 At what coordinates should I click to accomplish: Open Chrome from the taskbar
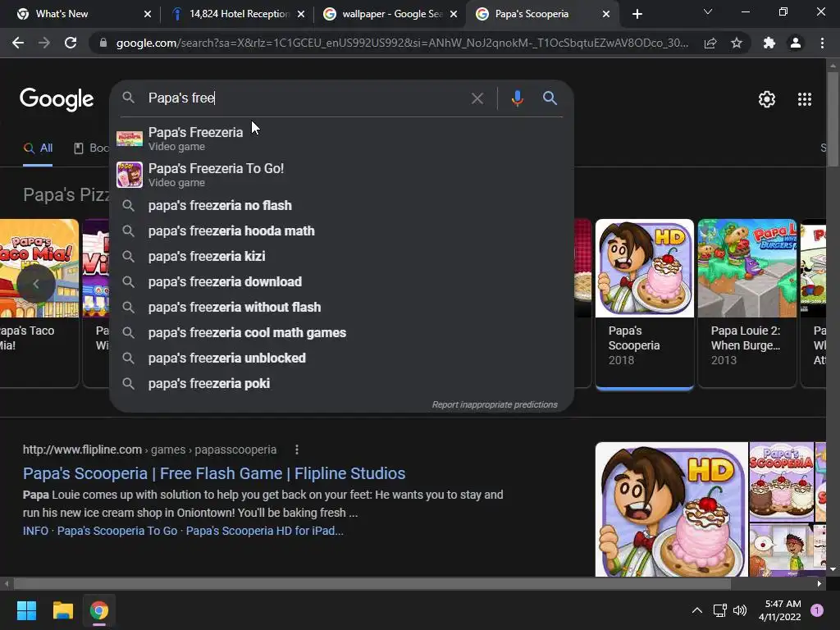[99, 610]
